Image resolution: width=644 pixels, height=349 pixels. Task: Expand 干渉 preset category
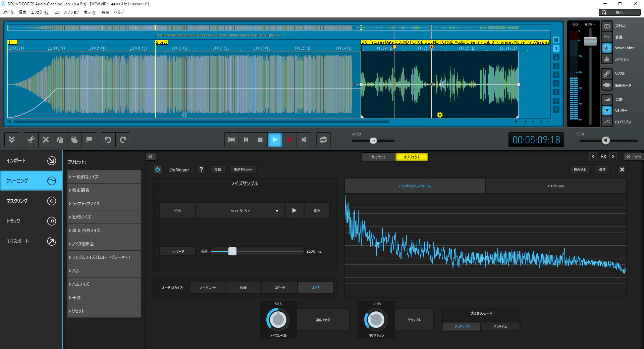coord(104,298)
